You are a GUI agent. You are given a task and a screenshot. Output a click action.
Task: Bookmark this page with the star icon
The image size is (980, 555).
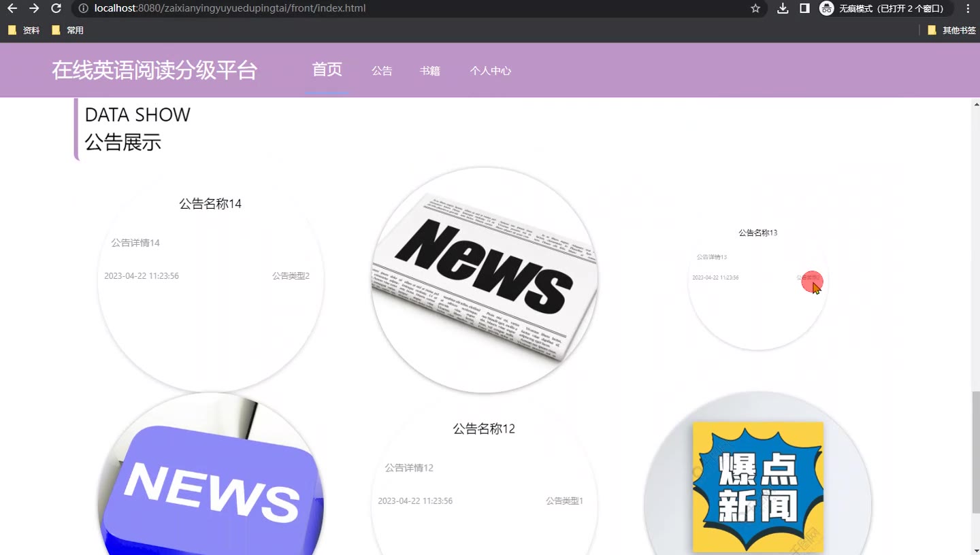[755, 8]
